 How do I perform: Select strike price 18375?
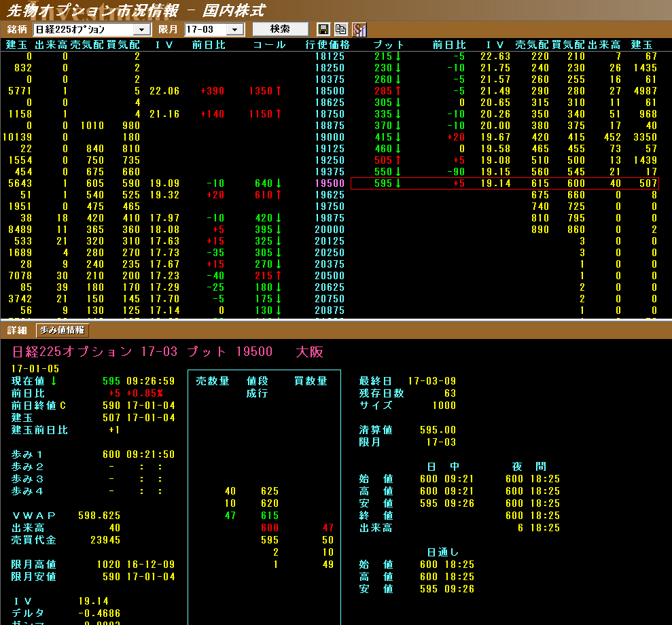[330, 79]
